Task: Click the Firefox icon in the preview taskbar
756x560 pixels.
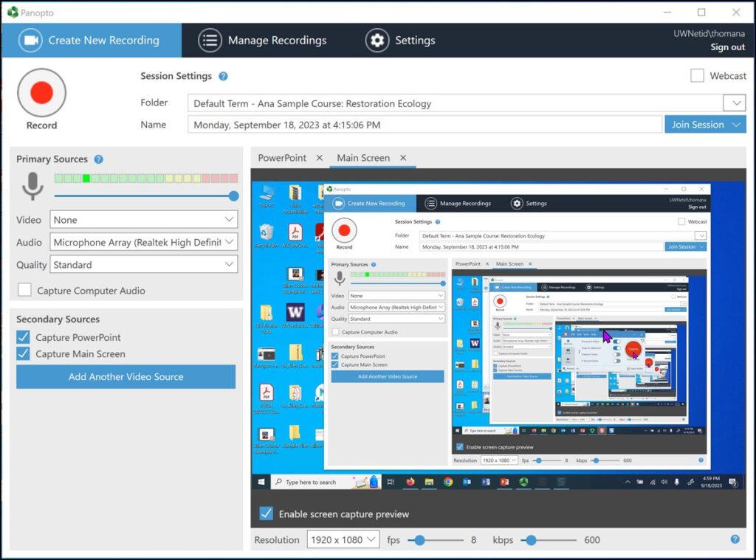Action: (x=410, y=482)
